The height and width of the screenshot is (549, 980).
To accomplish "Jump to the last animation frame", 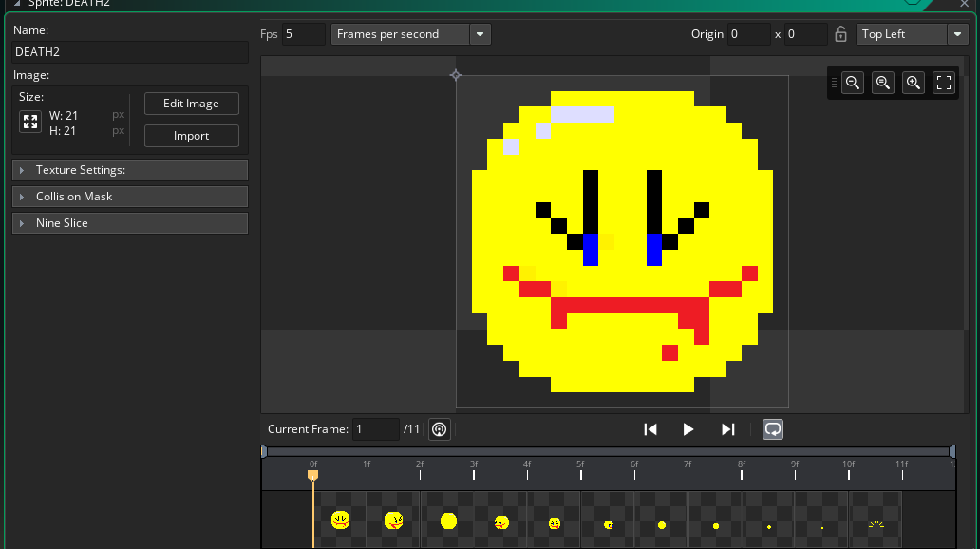I will (727, 429).
